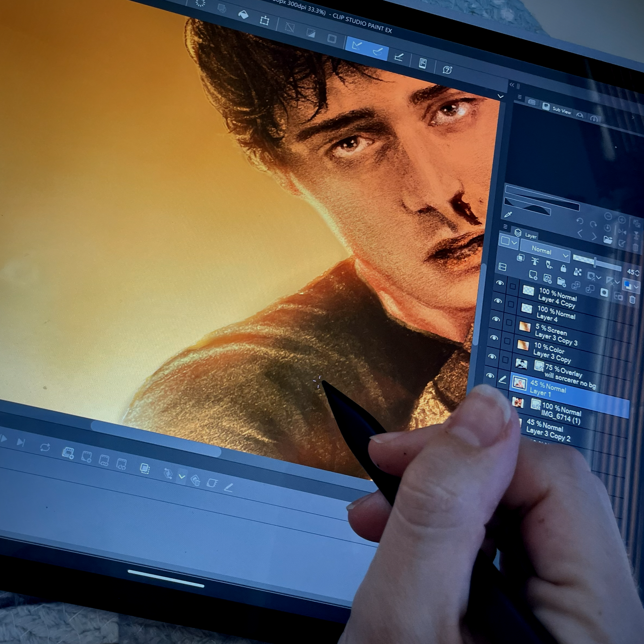The width and height of the screenshot is (644, 644).
Task: Toggle the timeline Loop playback icon
Action: (x=45, y=447)
